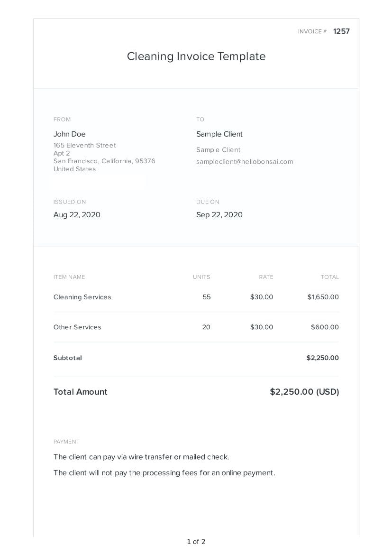Click the 1 of 2 page indicator
The image size is (392, 555).
click(x=196, y=542)
